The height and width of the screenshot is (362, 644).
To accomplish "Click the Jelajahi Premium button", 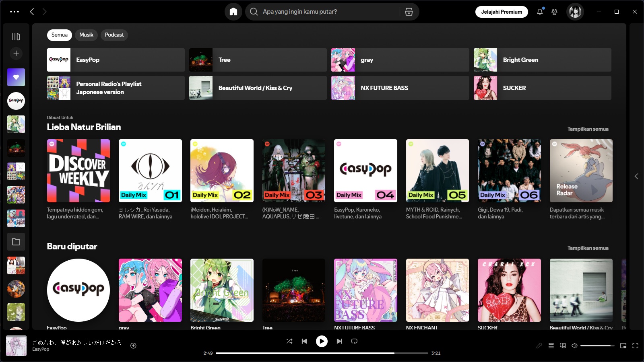I will [502, 12].
